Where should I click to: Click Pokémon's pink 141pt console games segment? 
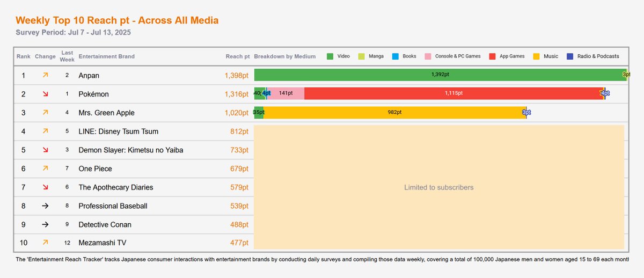coord(286,93)
